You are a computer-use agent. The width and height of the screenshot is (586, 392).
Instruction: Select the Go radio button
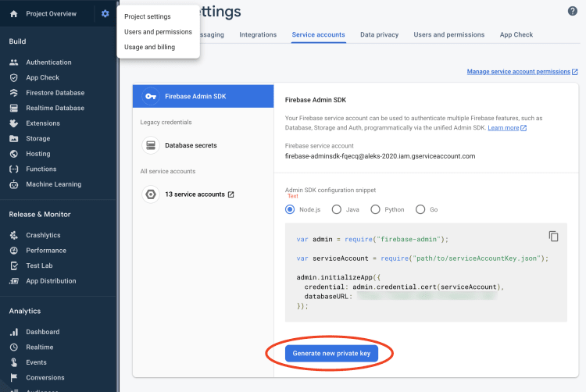pos(420,209)
